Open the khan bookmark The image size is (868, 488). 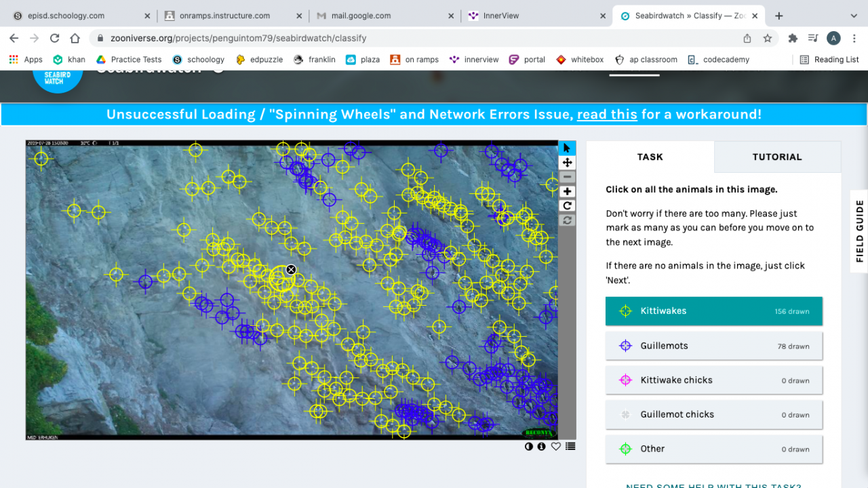pyautogui.click(x=69, y=60)
